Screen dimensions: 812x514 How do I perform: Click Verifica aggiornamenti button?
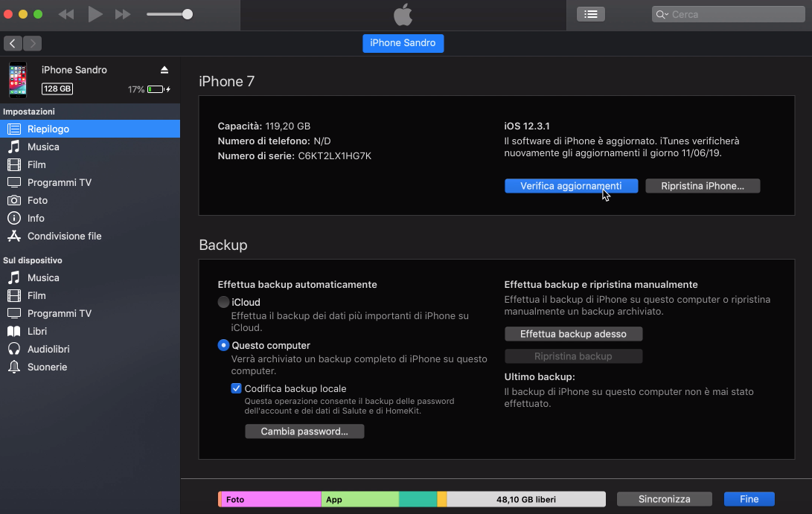point(571,186)
